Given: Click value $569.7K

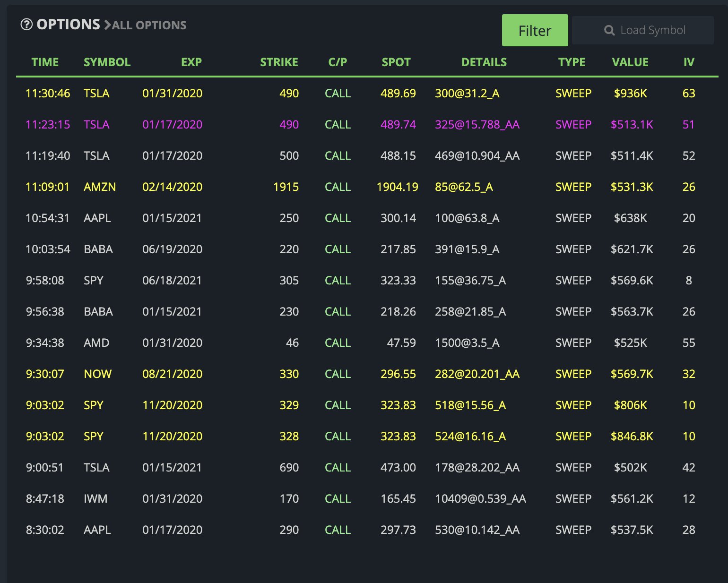Looking at the screenshot, I should tap(632, 374).
